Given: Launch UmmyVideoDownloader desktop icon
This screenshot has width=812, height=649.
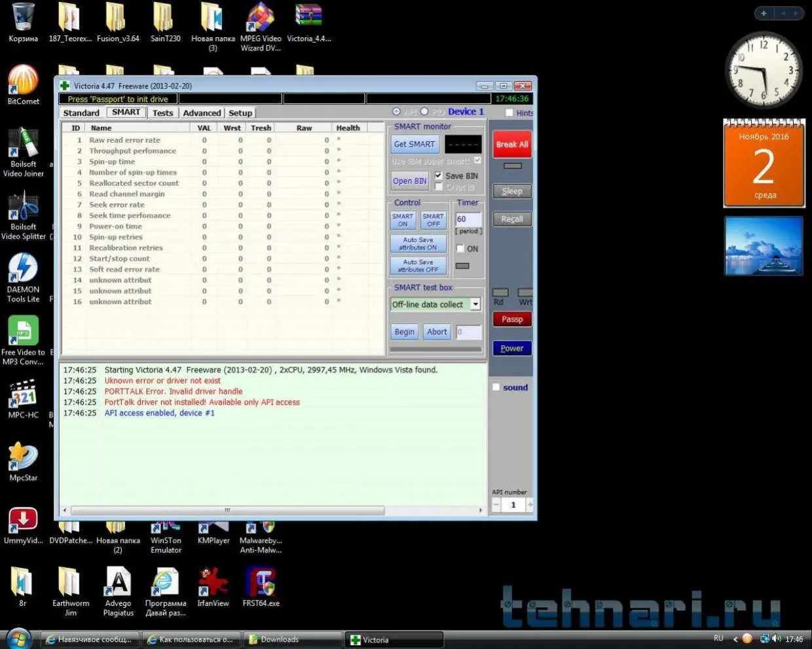Looking at the screenshot, I should pos(23,525).
